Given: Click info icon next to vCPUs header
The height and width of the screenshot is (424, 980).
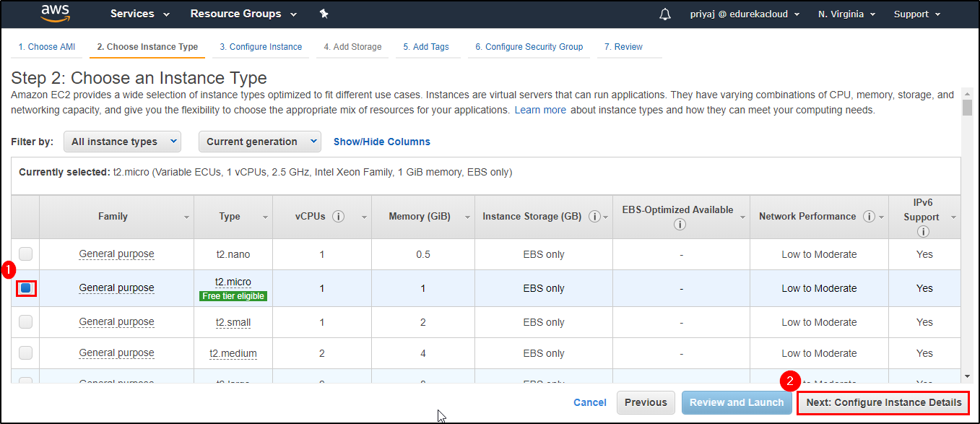Looking at the screenshot, I should [338, 217].
